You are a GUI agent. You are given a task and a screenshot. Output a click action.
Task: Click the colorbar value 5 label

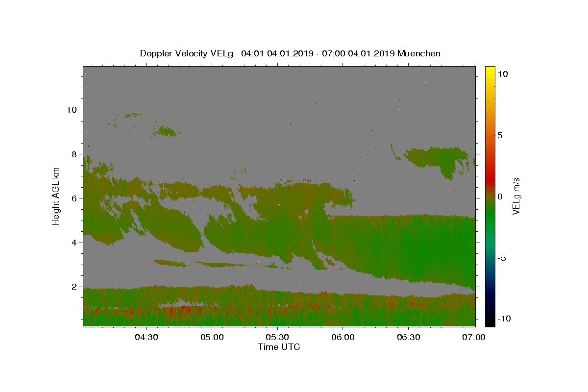(500, 135)
